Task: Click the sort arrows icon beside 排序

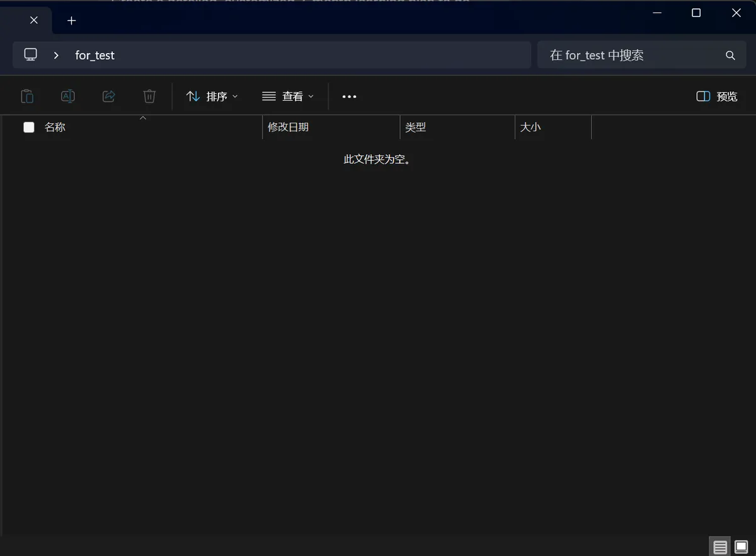Action: point(193,96)
